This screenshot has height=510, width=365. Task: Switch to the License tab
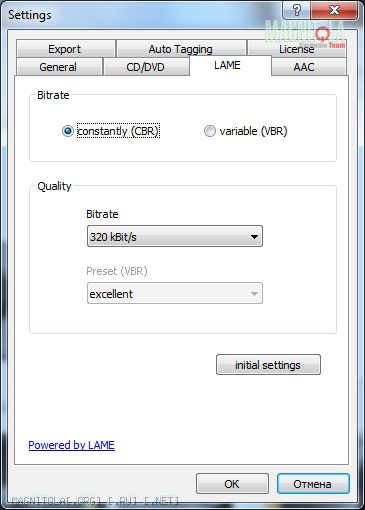tap(297, 49)
